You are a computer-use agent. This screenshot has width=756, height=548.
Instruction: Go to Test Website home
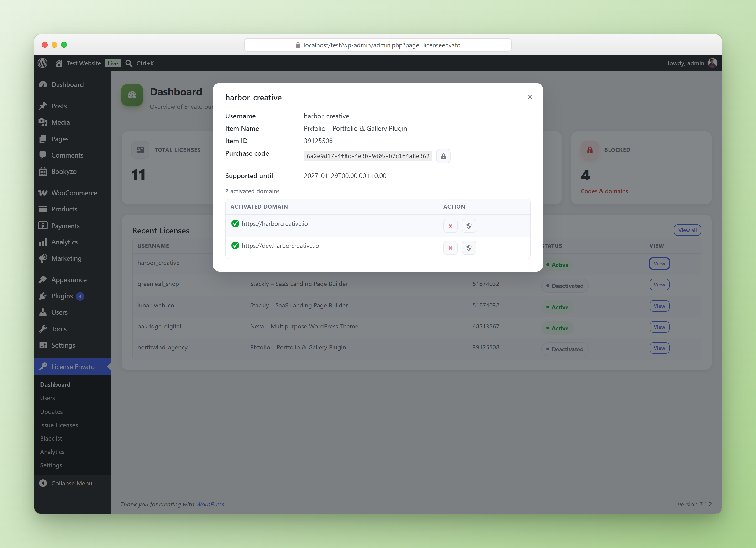[x=78, y=63]
